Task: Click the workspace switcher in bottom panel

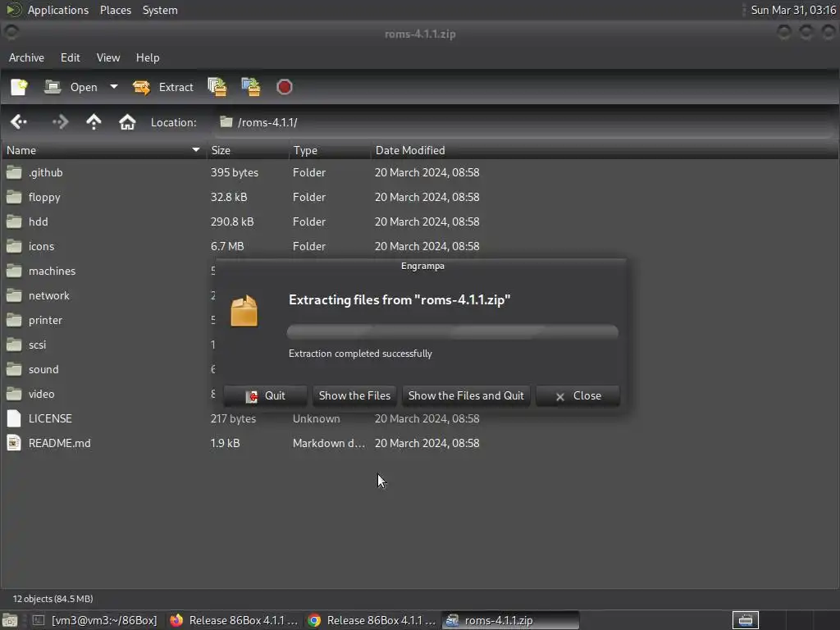Action: 745,620
